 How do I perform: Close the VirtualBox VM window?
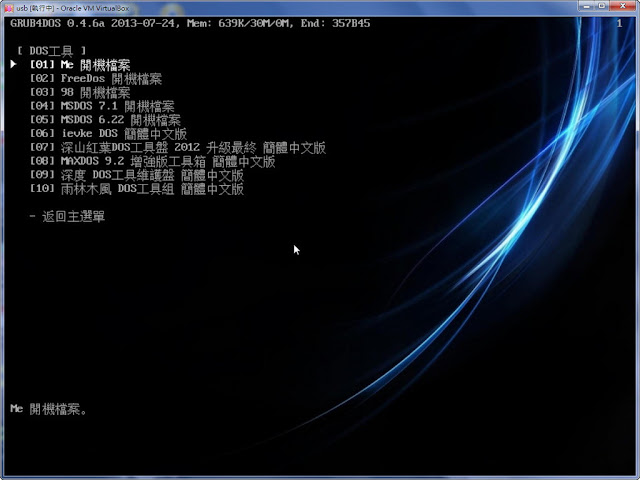(623, 6)
